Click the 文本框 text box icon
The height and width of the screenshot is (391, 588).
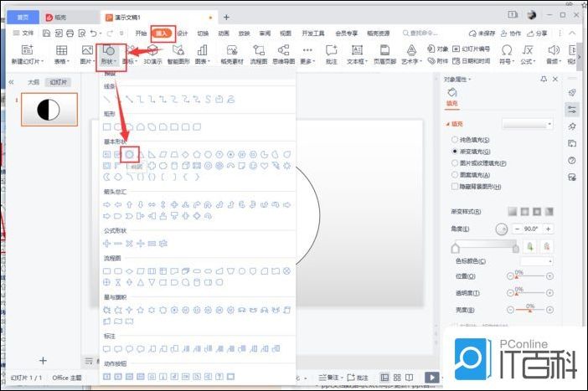tap(357, 50)
